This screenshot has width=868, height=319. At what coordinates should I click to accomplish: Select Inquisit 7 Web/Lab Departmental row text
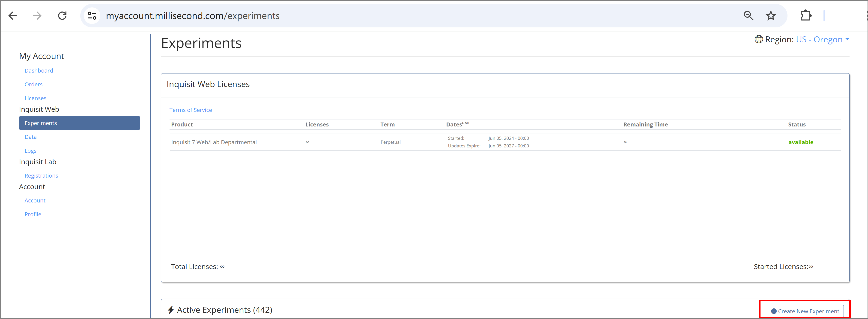214,142
